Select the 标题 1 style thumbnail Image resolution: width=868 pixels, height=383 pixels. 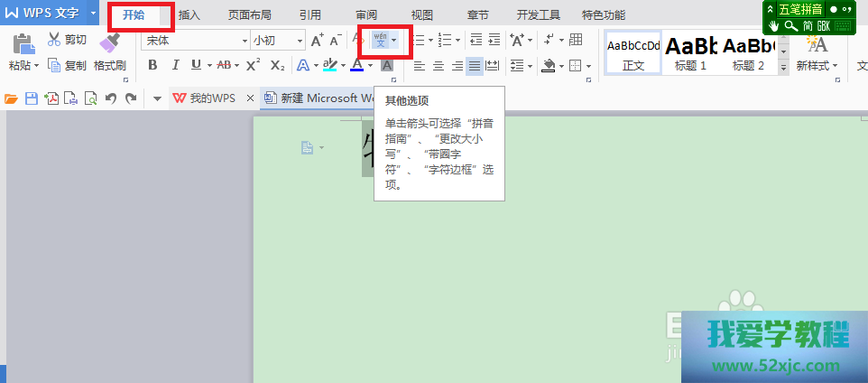690,54
